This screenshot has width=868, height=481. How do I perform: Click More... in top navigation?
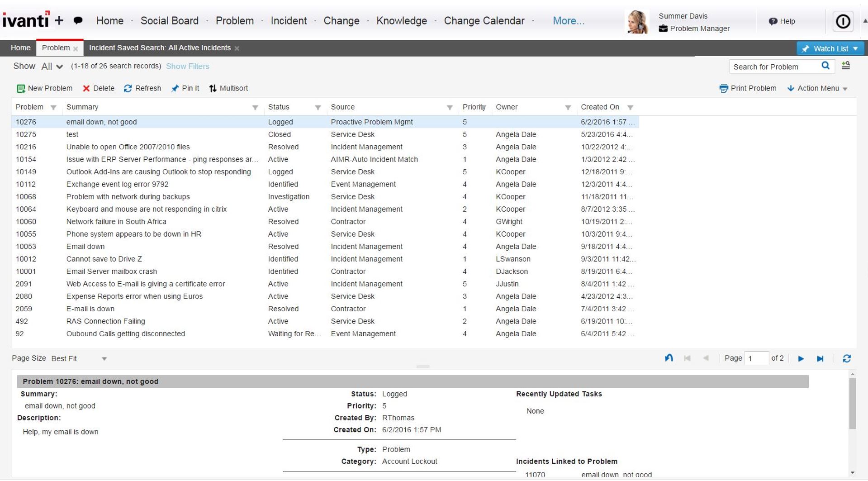569,21
